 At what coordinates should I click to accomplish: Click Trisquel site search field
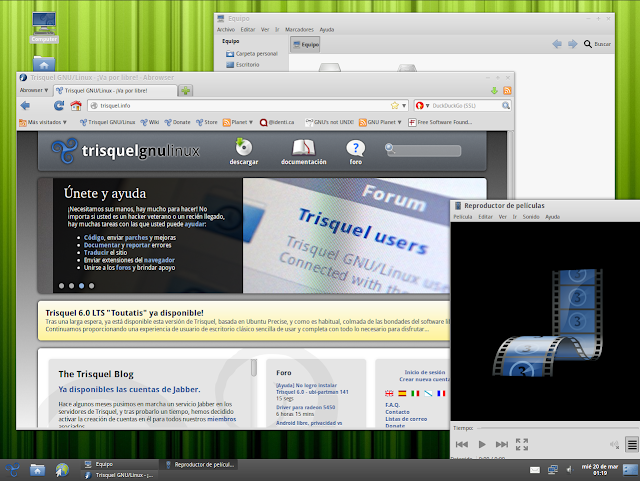pyautogui.click(x=423, y=151)
